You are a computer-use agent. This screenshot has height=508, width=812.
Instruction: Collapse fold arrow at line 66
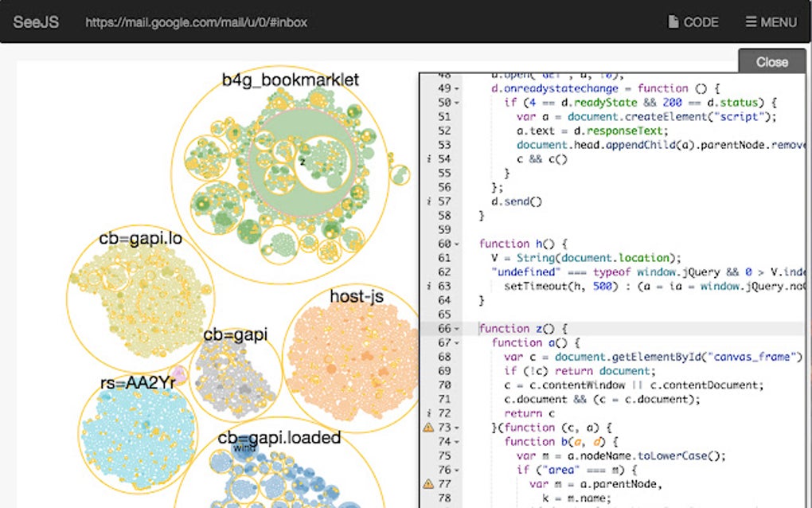(457, 330)
